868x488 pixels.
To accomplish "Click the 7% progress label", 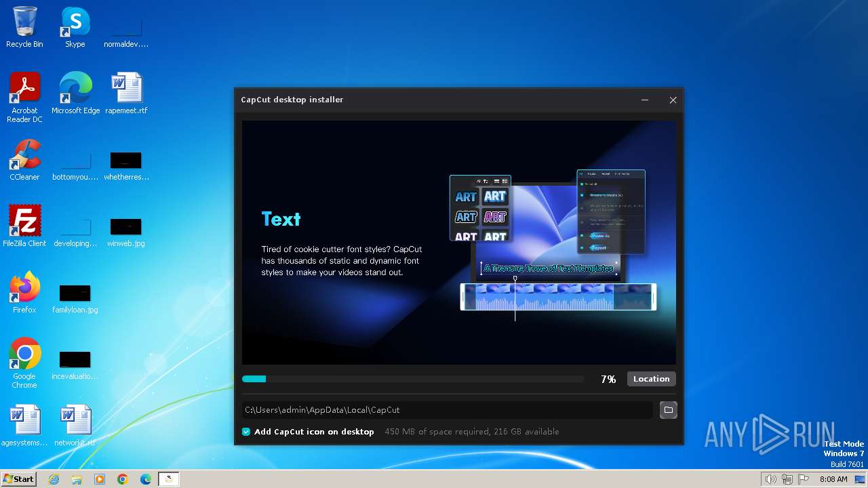I will coord(608,380).
